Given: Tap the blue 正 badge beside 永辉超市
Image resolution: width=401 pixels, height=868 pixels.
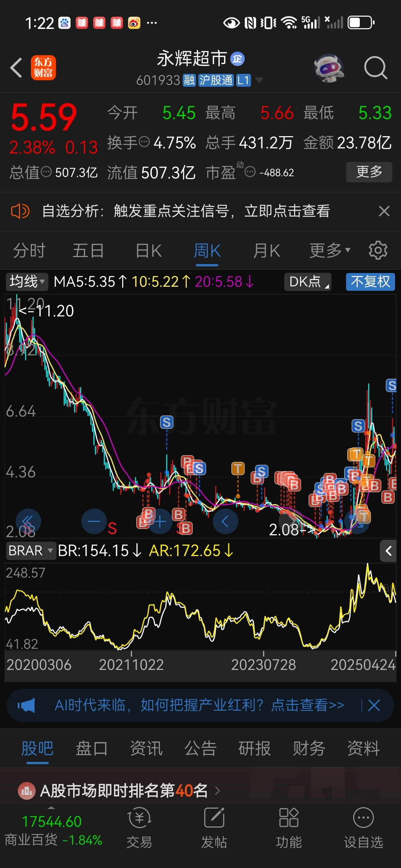Looking at the screenshot, I should (238, 59).
